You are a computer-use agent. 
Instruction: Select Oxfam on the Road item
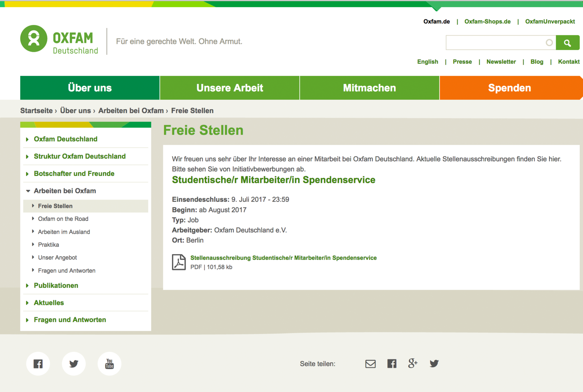[63, 219]
